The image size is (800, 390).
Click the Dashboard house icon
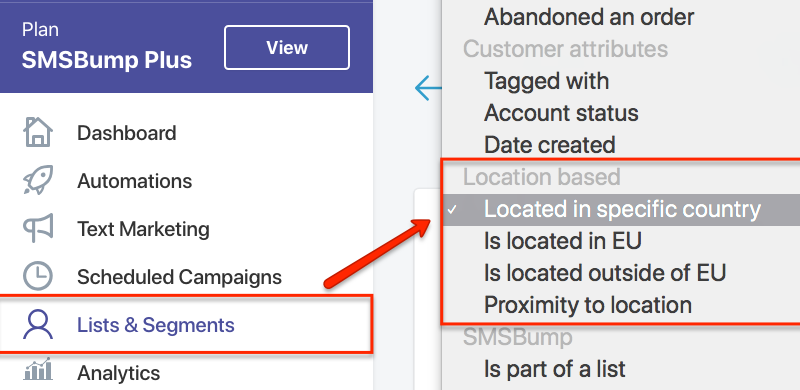pyautogui.click(x=38, y=132)
